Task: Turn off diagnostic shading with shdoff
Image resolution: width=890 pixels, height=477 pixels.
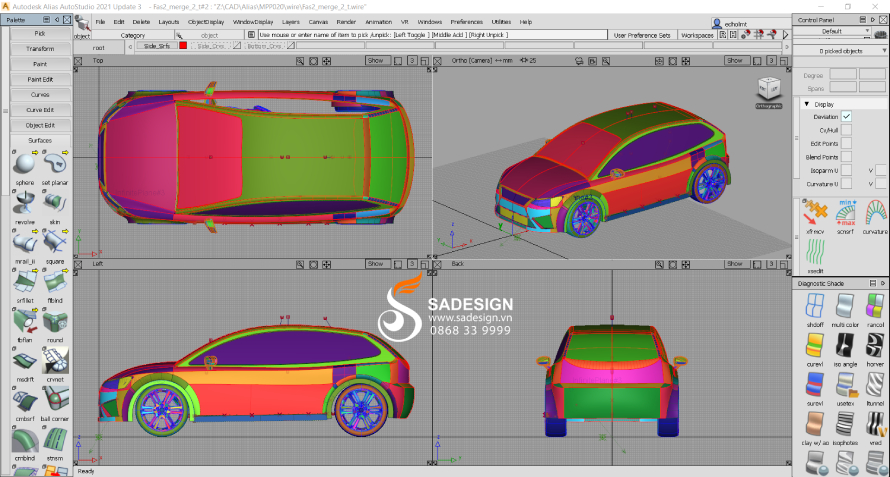Action: coord(815,307)
